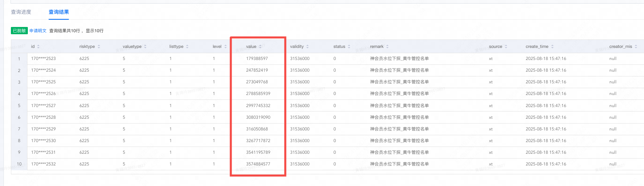Image resolution: width=644 pixels, height=186 pixels.
Task: Click id cell 170****2525
Action: (44, 82)
